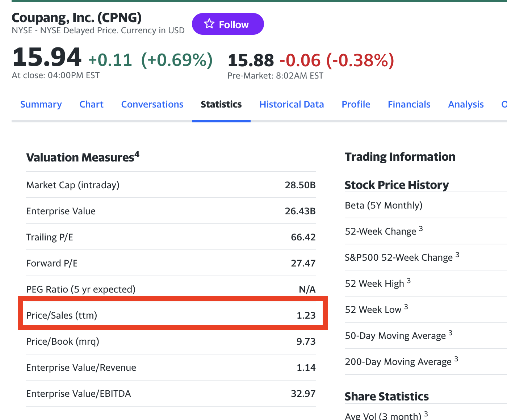Click the Forward P/E label
Image resolution: width=507 pixels, height=420 pixels.
[x=52, y=263]
